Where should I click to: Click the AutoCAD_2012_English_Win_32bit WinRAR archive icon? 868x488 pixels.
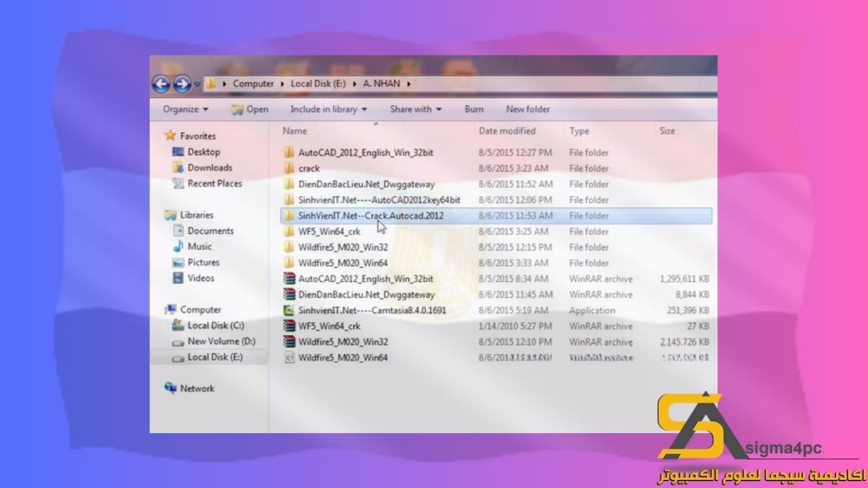[x=289, y=279]
